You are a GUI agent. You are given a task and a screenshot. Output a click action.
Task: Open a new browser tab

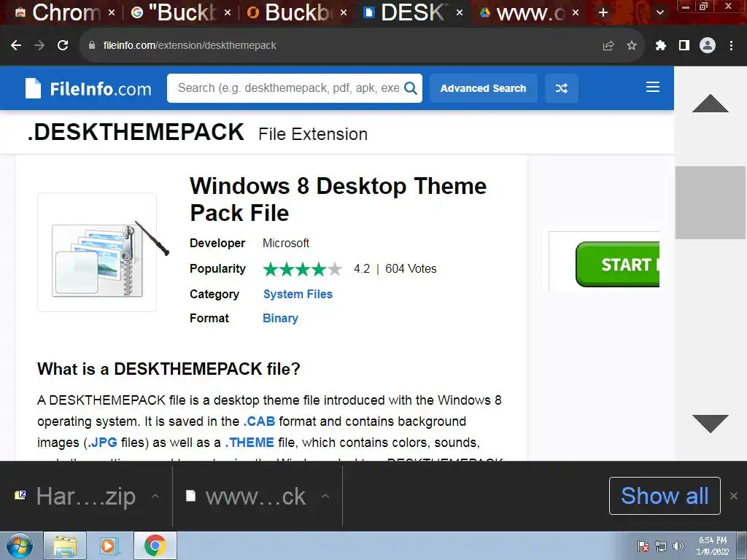[603, 12]
